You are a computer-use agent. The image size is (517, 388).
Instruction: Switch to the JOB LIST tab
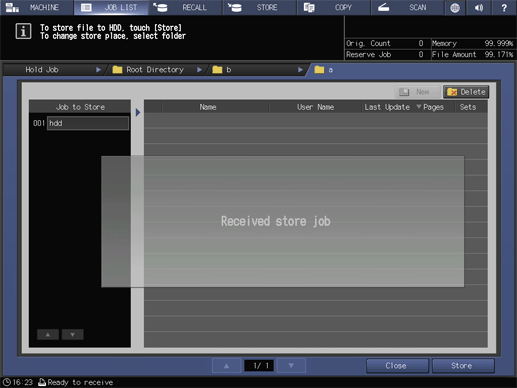pyautogui.click(x=111, y=7)
